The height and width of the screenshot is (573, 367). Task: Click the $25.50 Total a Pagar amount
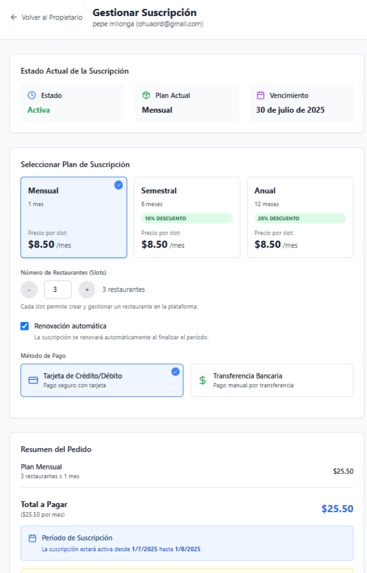(337, 509)
